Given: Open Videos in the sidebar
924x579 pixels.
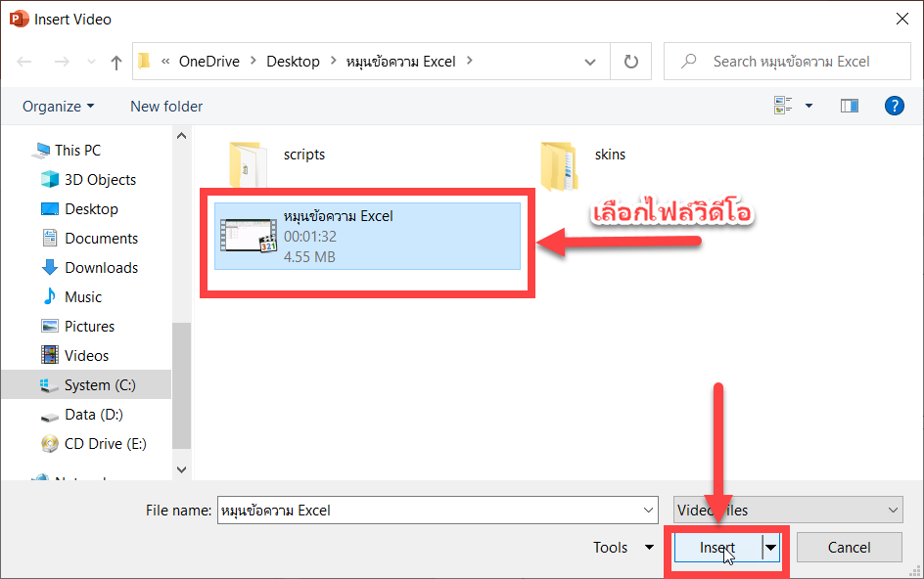Looking at the screenshot, I should [86, 356].
